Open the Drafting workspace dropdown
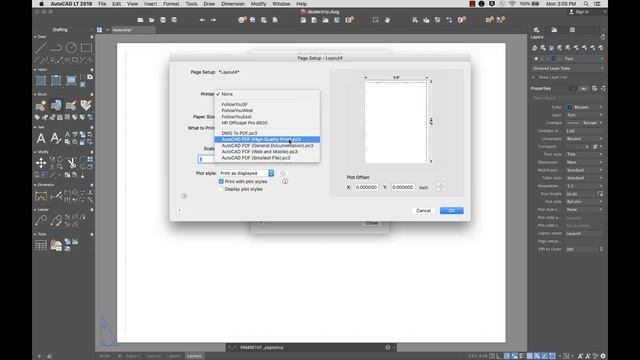The height and width of the screenshot is (360, 640). tap(63, 30)
